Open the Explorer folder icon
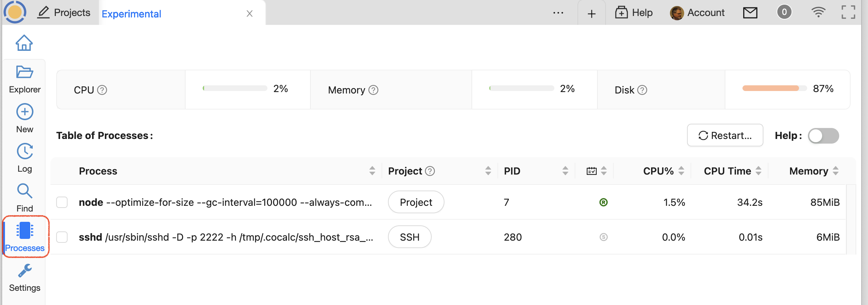The image size is (868, 305). (x=25, y=72)
